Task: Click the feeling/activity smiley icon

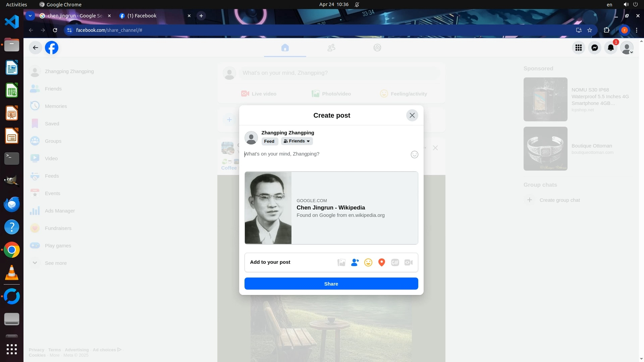Action: [x=368, y=262]
